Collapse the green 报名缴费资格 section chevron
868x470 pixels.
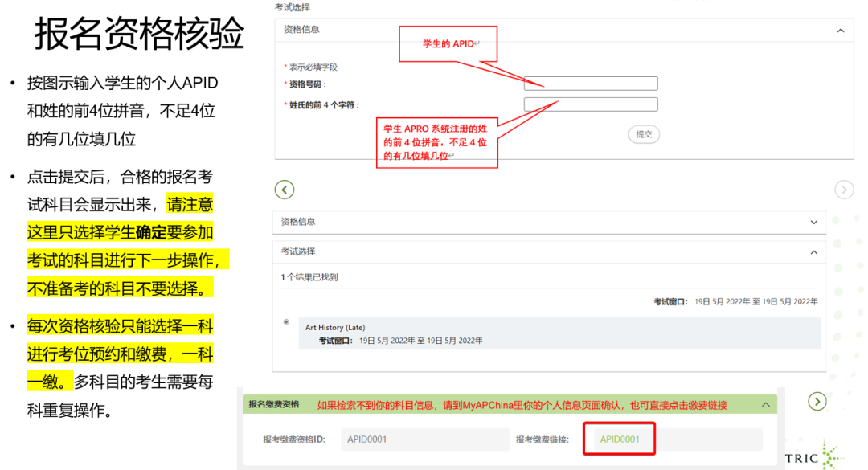765,405
